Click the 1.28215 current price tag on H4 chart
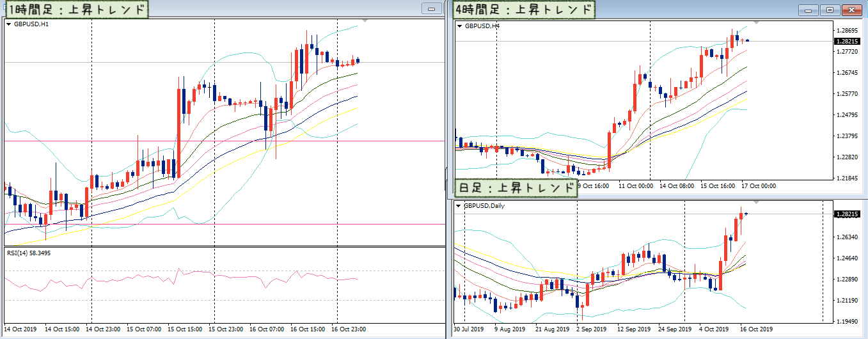The image size is (868, 339). tap(846, 41)
